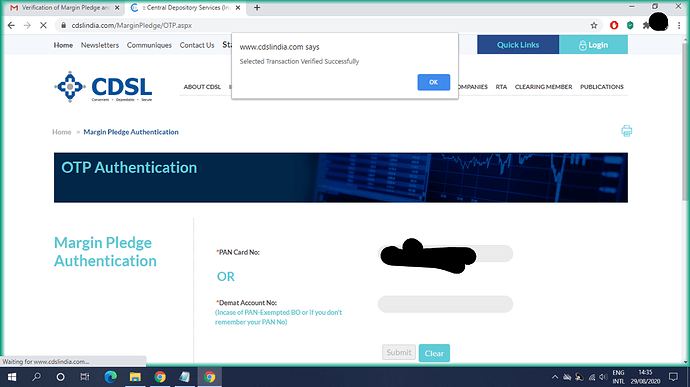Open the Opera red extension icon

pyautogui.click(x=614, y=26)
